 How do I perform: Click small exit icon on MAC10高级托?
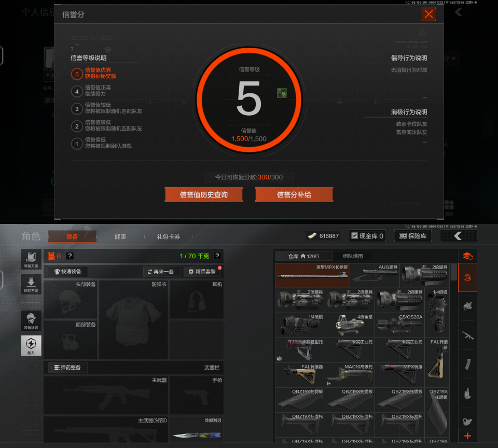coord(329,384)
